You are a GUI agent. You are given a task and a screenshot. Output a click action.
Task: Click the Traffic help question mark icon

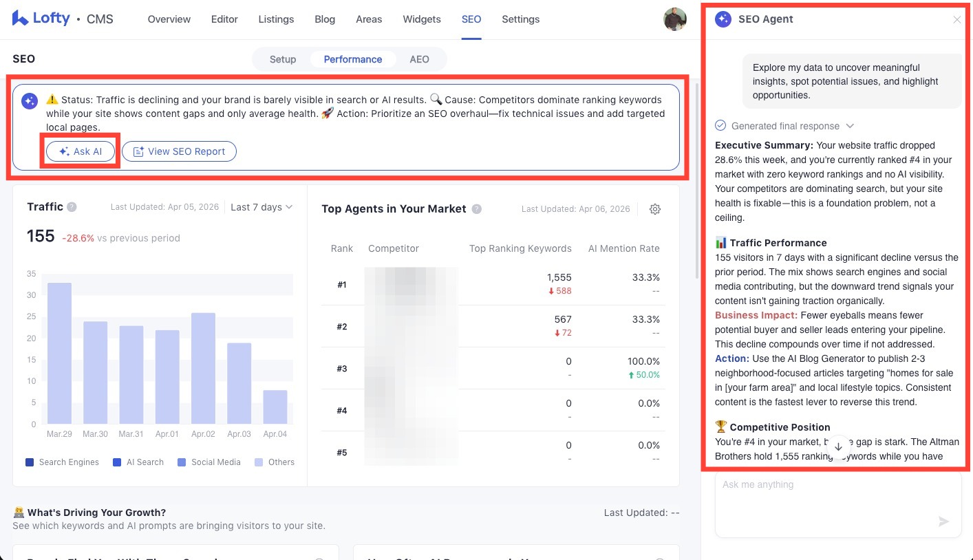tap(73, 206)
